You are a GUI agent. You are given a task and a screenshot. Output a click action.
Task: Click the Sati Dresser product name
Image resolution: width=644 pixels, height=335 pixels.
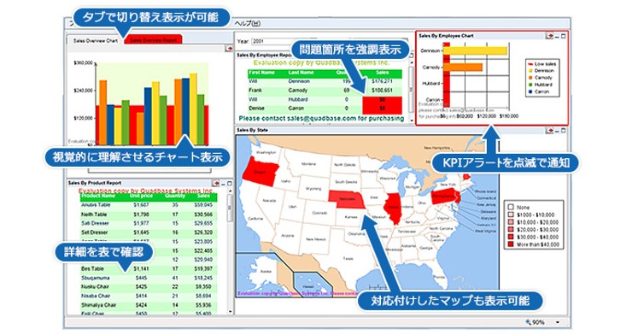click(x=95, y=223)
